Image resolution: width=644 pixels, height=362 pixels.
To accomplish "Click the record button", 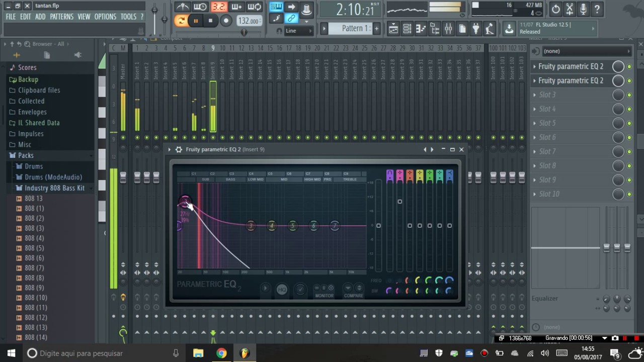I will pyautogui.click(x=226, y=21).
